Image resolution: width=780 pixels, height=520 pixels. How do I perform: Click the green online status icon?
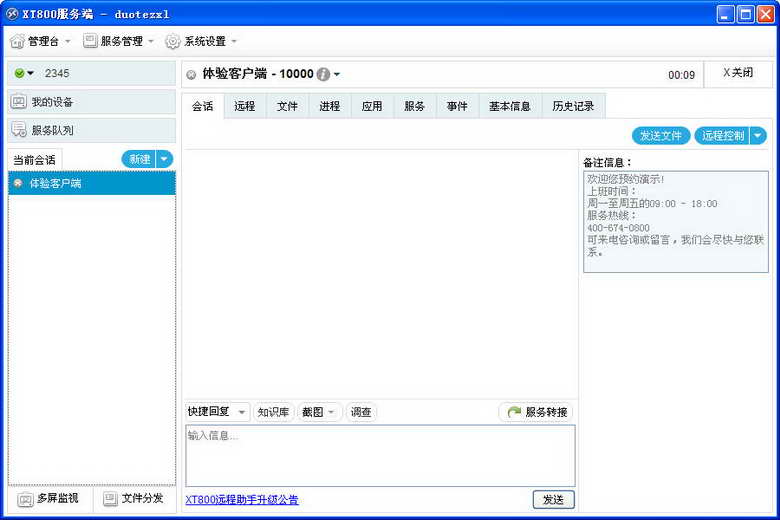[x=19, y=73]
